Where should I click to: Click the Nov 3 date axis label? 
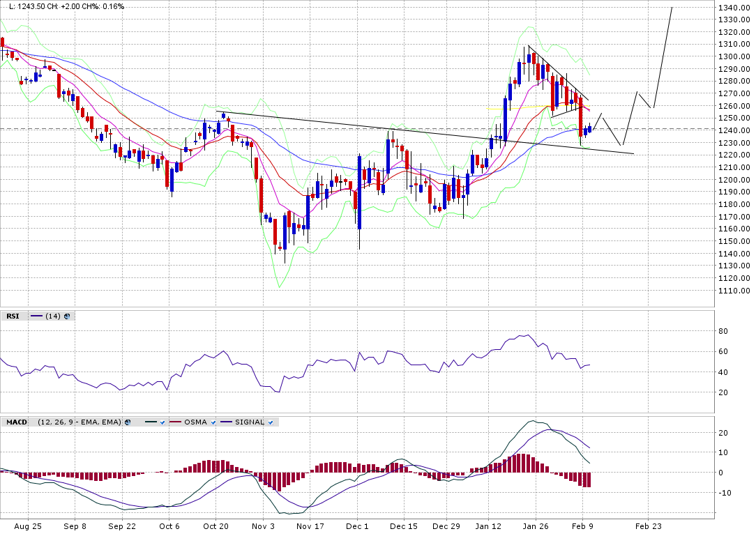(x=263, y=526)
